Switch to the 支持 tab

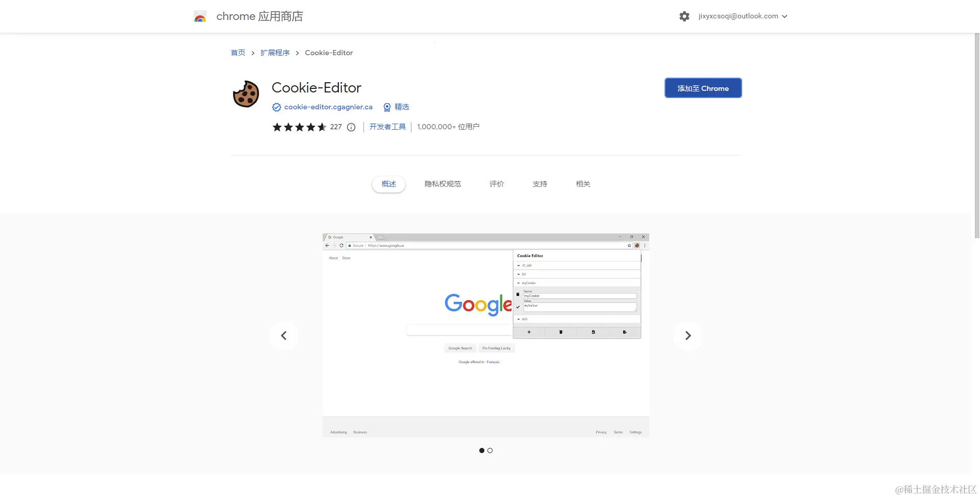coord(540,184)
